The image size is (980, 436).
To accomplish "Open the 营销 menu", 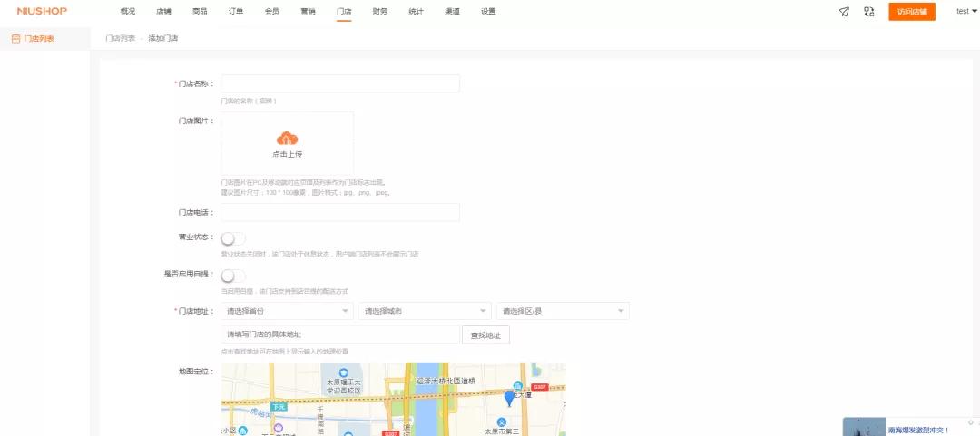I will 309,11.
